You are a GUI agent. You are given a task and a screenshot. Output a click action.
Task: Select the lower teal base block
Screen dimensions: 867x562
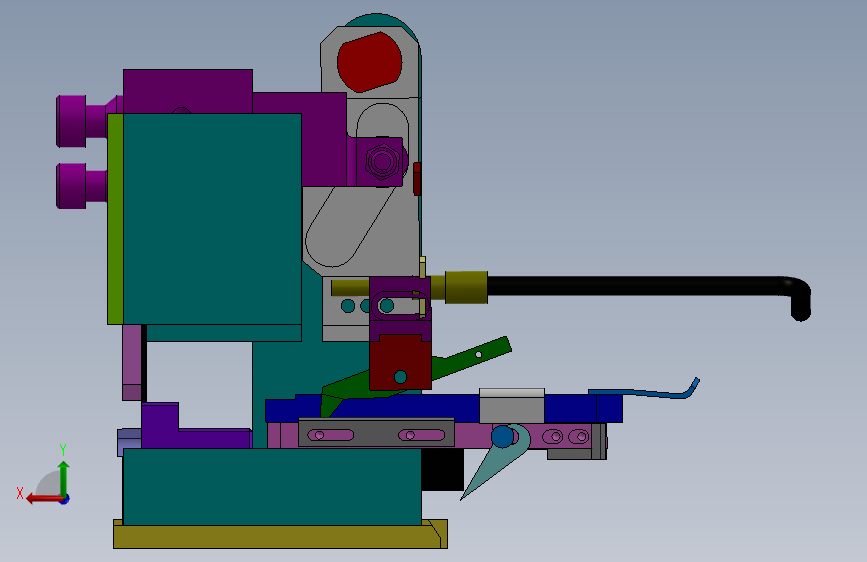point(272,487)
